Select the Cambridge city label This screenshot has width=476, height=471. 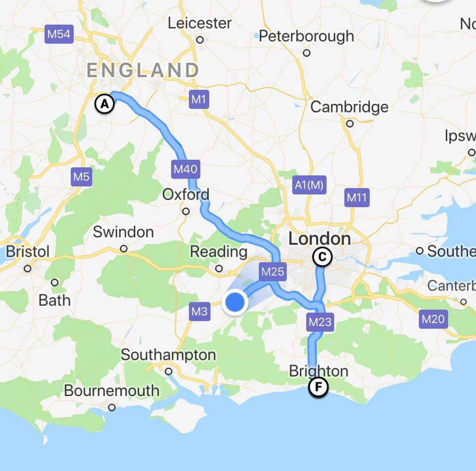click(349, 107)
